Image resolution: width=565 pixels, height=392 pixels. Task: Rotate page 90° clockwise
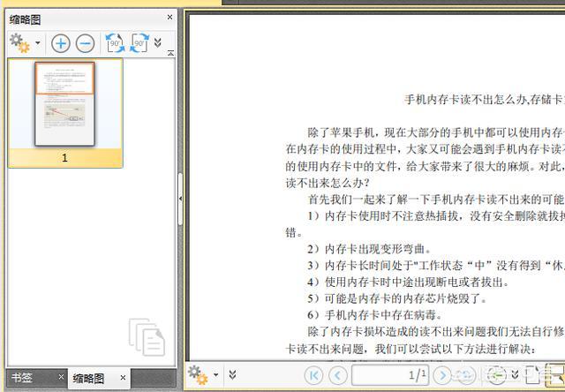click(x=139, y=42)
